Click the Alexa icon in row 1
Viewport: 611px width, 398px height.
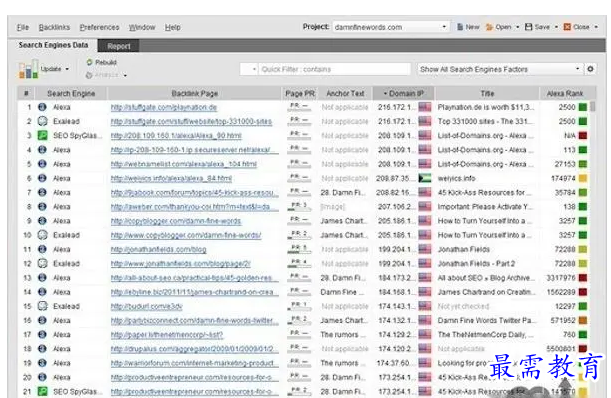[x=42, y=107]
